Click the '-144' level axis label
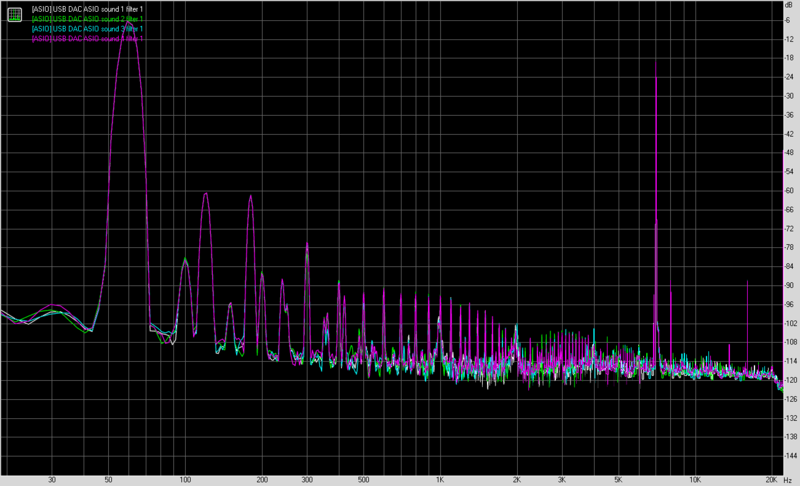Image resolution: width=800 pixels, height=486 pixels. (x=790, y=455)
